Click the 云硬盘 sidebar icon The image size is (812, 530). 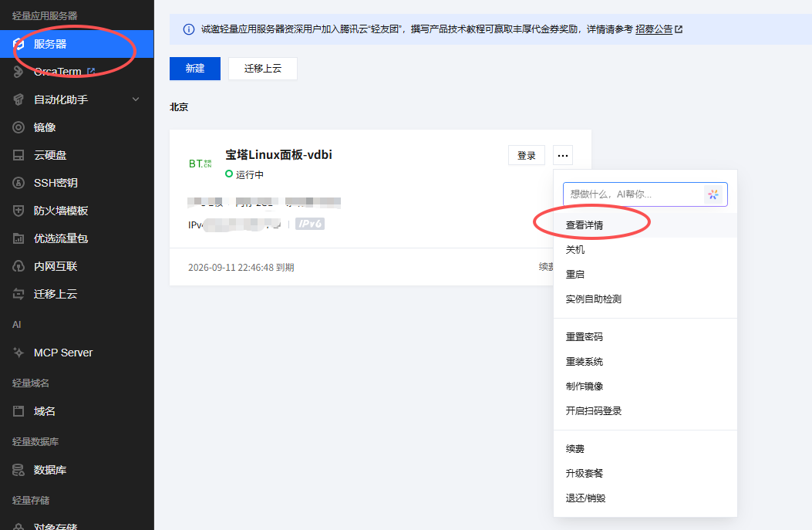(19, 155)
